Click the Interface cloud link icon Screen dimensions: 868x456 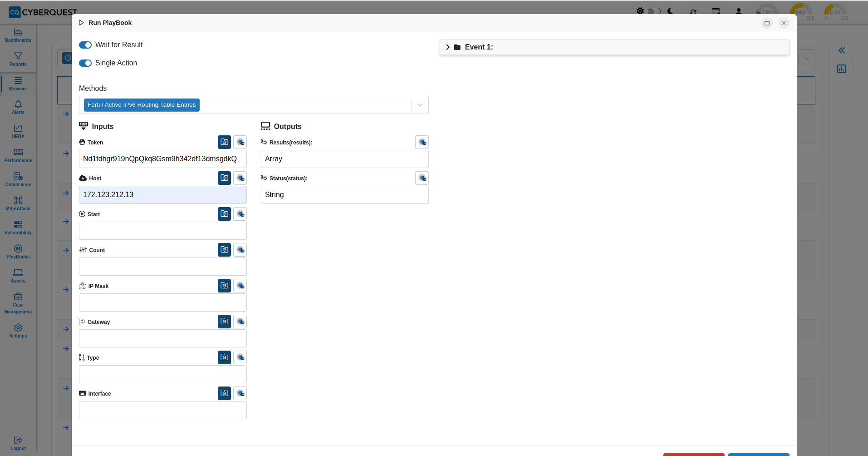(240, 393)
